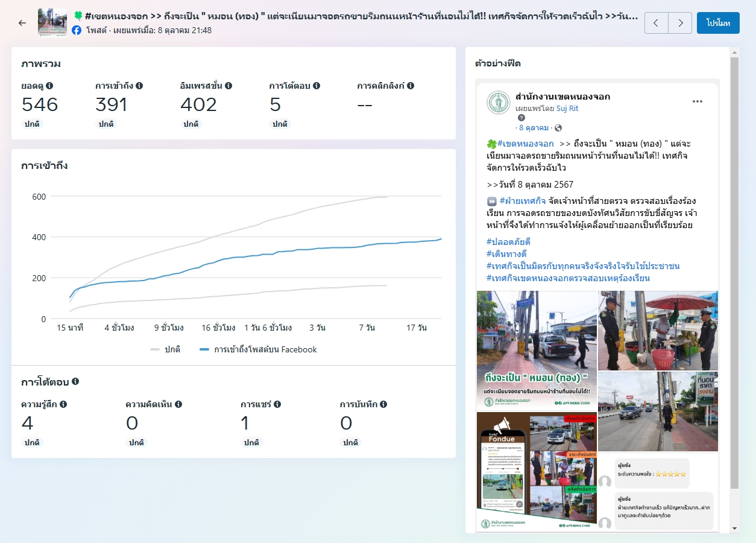Click the back arrow icon

(22, 23)
